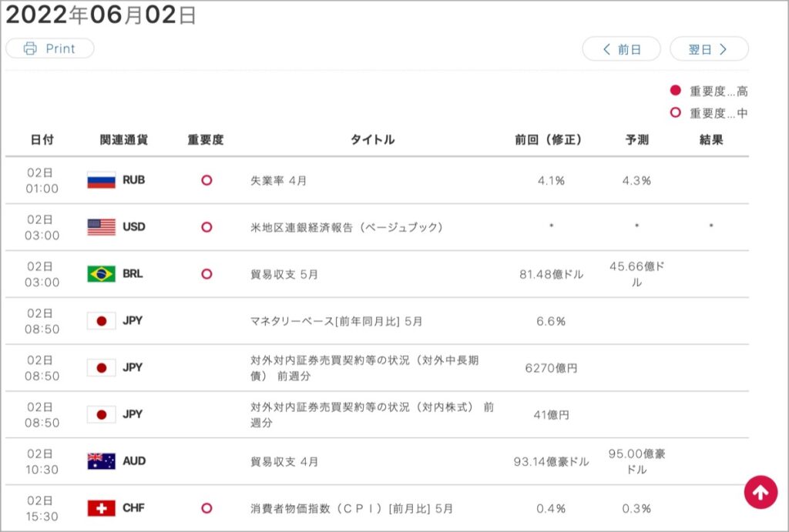Click previous value 6.6%
Screen dimensions: 789x532
tap(551, 321)
